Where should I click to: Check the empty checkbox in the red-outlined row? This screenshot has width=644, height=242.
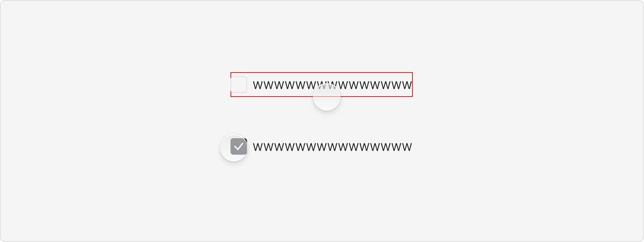pyautogui.click(x=239, y=85)
